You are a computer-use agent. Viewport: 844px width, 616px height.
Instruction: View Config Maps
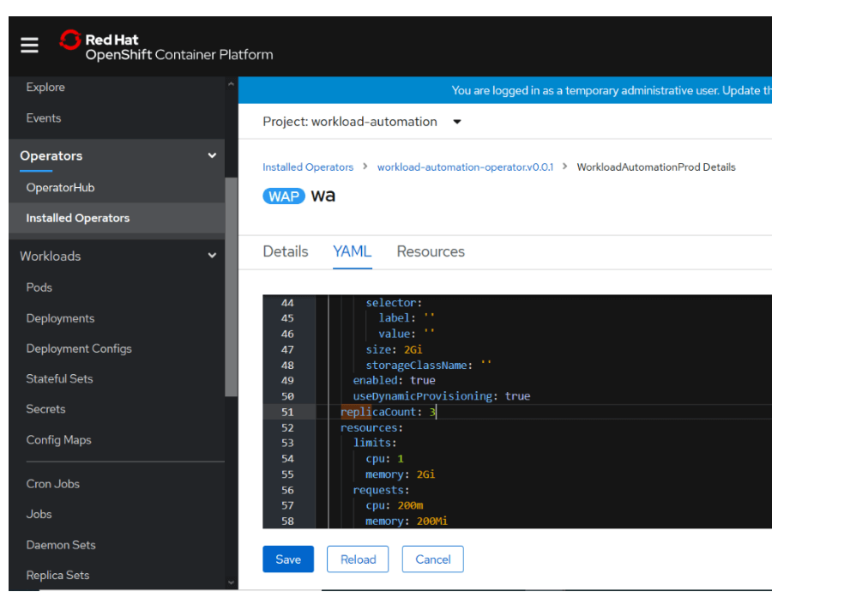[59, 439]
